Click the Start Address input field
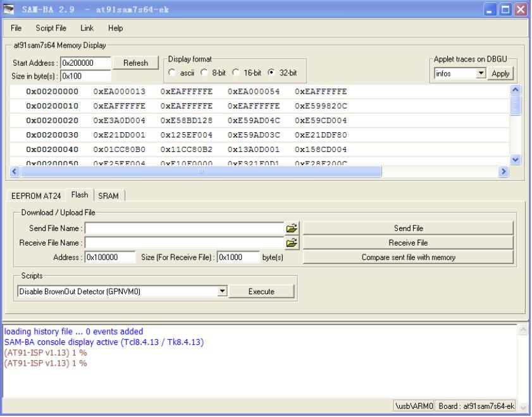Image resolution: width=532 pixels, height=417 pixels. click(x=85, y=63)
